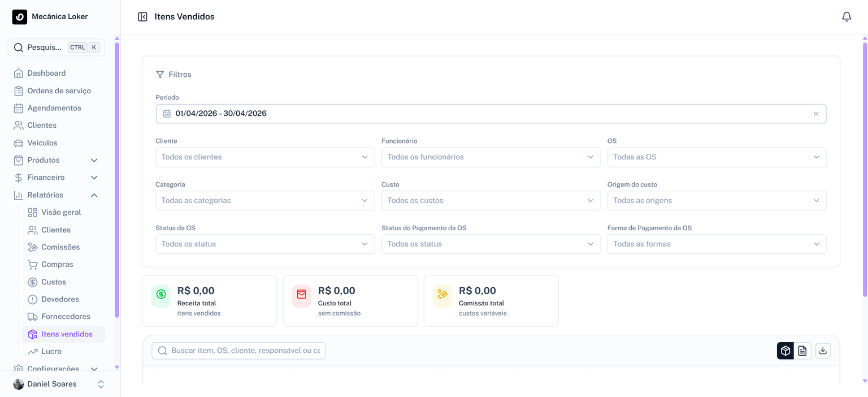Click the Comissões handshake icon
This screenshot has height=397, width=868.
32,247
